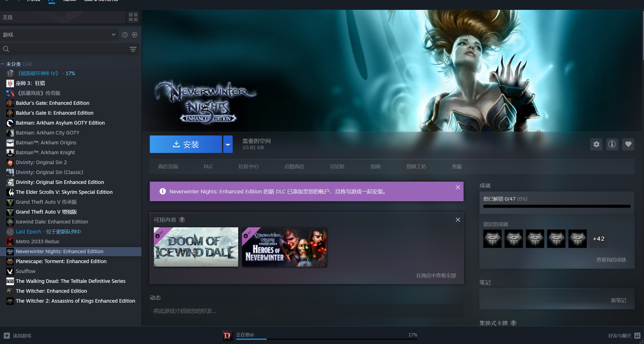Image resolution: width=644 pixels, height=344 pixels.
Task: Open Batman: Arkham City GOTY
Action: (x=71, y=133)
